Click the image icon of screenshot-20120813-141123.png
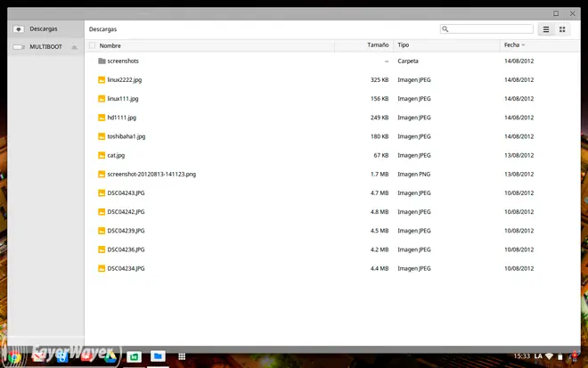588x368 pixels. pyautogui.click(x=102, y=174)
